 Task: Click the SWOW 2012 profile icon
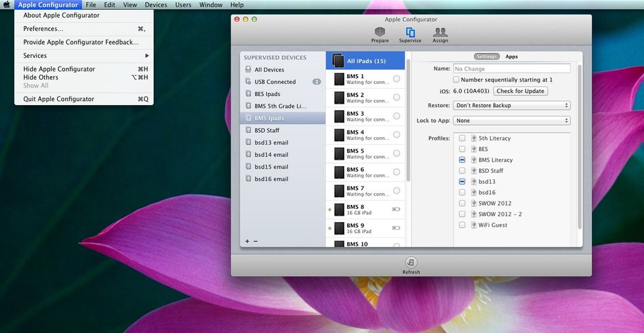(474, 203)
